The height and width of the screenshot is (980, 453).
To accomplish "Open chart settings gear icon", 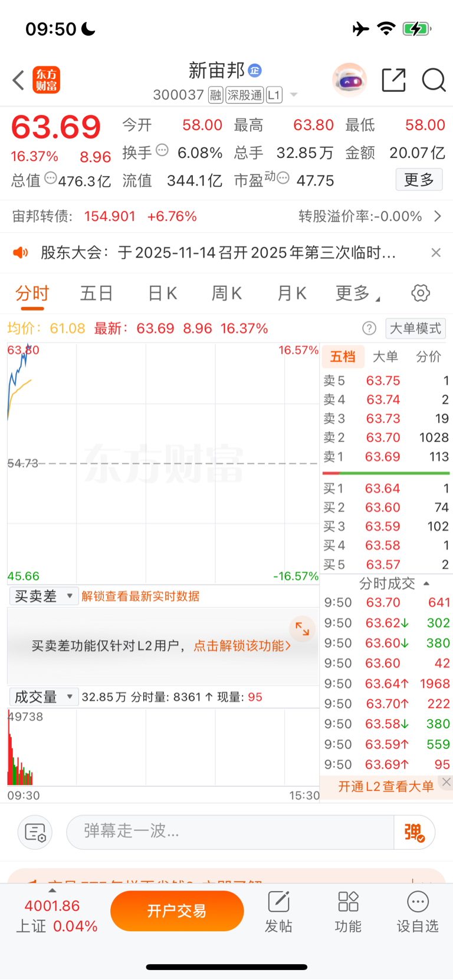I will (x=421, y=293).
